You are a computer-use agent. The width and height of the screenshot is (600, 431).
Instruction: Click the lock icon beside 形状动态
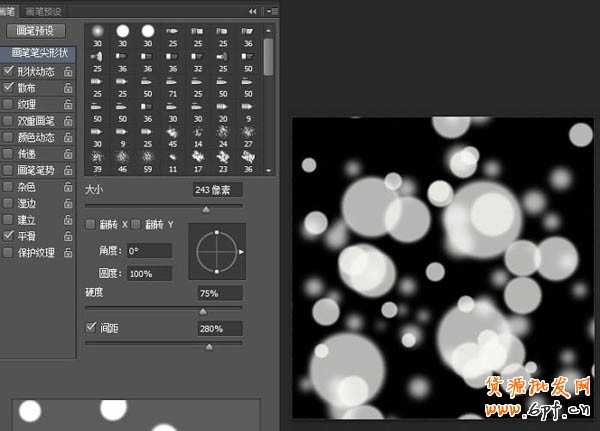pyautogui.click(x=68, y=72)
